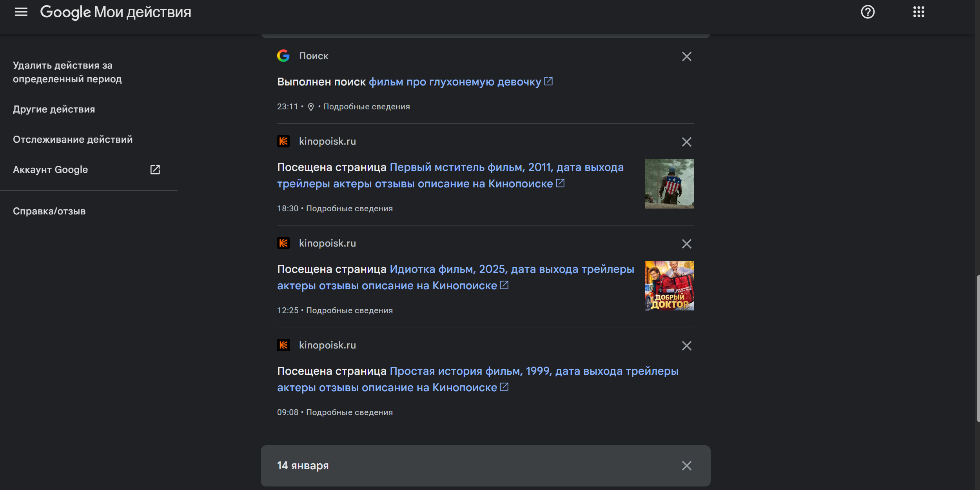Open Подробные сведения under the Поиск entry

[367, 106]
